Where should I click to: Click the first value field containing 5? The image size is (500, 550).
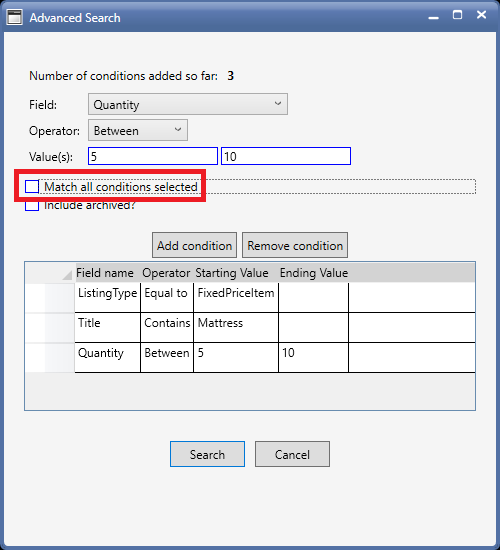[153, 156]
